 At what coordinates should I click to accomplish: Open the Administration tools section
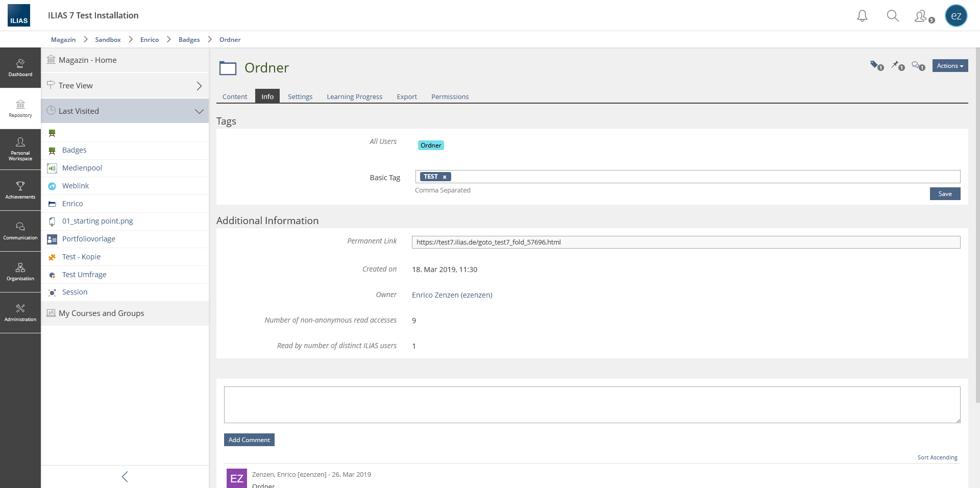click(x=20, y=313)
